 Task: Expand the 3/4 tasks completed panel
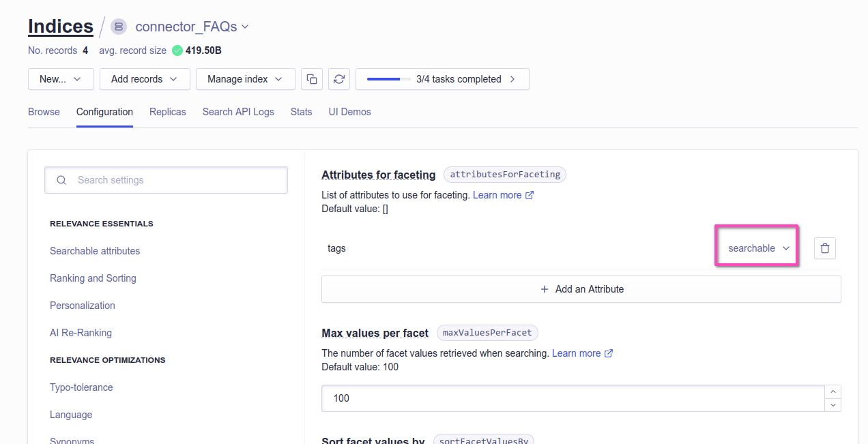[512, 78]
